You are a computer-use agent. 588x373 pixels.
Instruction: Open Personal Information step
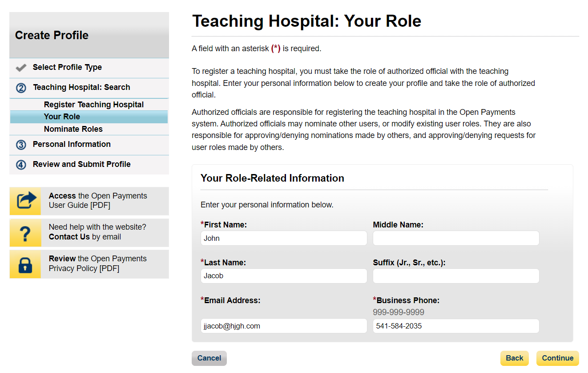pyautogui.click(x=72, y=144)
